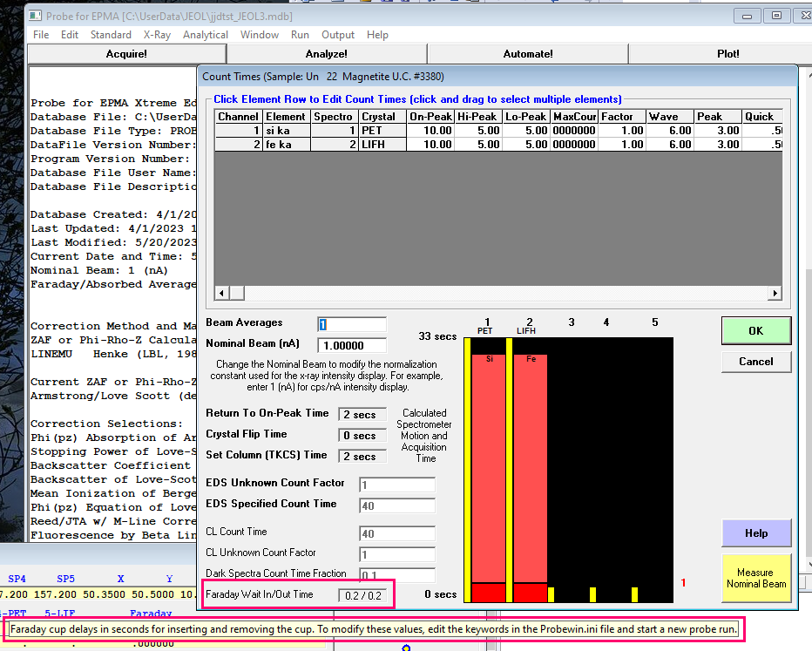812x651 pixels.
Task: Click the Nominal Beam (nA) field
Action: point(351,344)
